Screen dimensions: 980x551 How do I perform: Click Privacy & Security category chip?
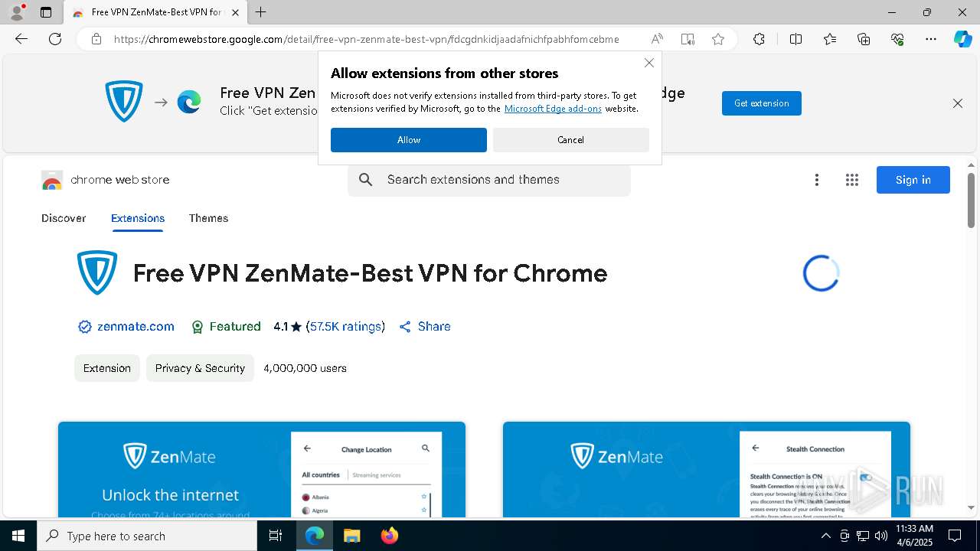(x=200, y=368)
